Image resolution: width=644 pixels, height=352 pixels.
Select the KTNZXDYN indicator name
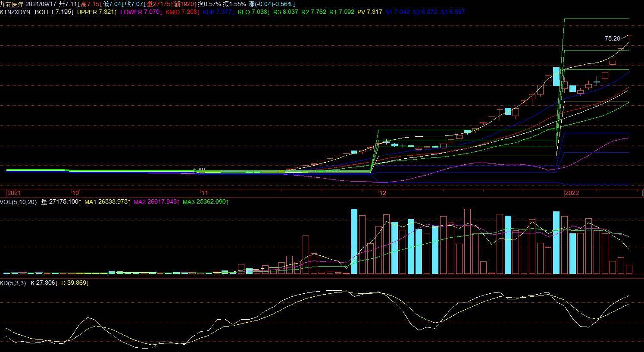click(x=15, y=12)
